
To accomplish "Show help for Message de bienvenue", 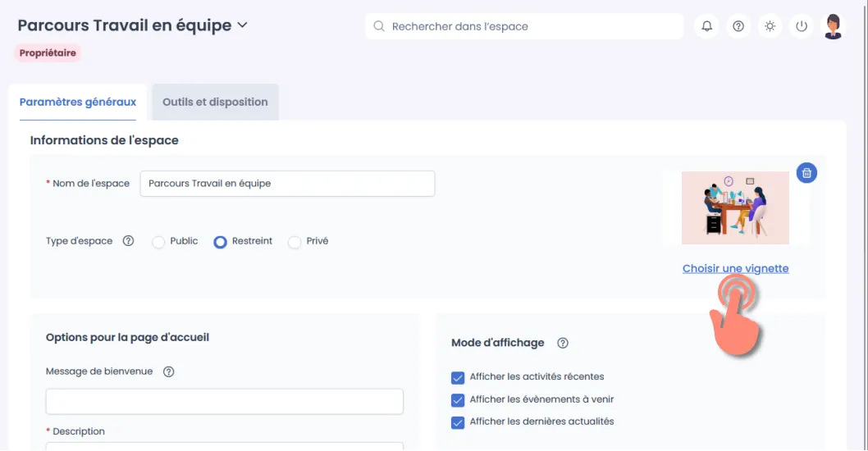I will (x=169, y=371).
